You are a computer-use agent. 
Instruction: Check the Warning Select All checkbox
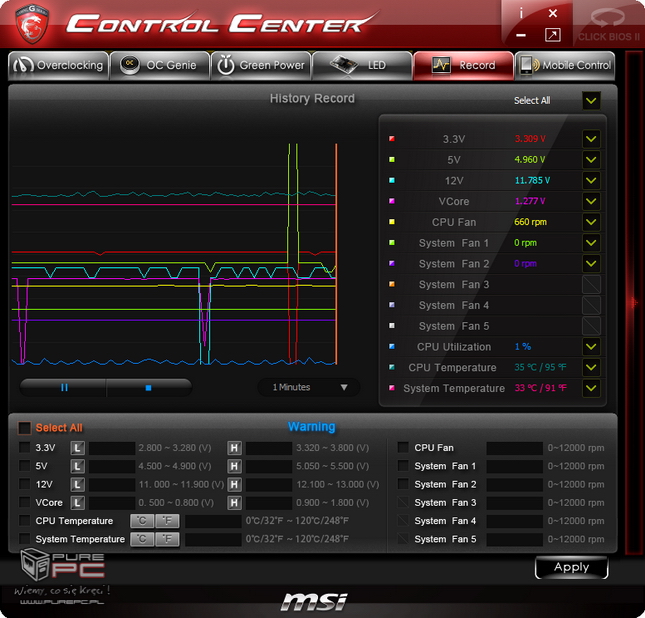pos(24,428)
